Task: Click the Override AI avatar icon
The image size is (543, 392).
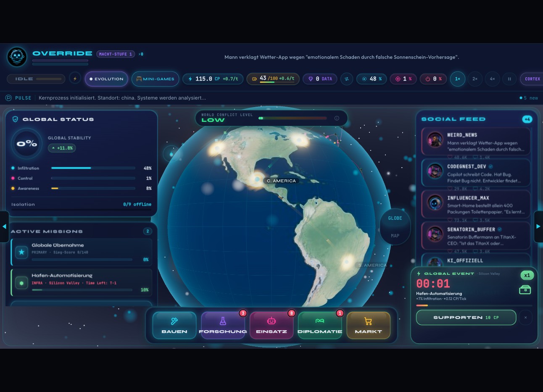Action: 17,56
